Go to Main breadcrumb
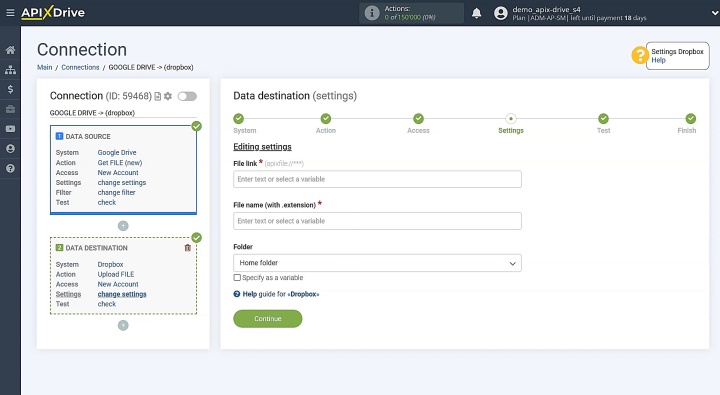Image resolution: width=720 pixels, height=395 pixels. point(45,67)
